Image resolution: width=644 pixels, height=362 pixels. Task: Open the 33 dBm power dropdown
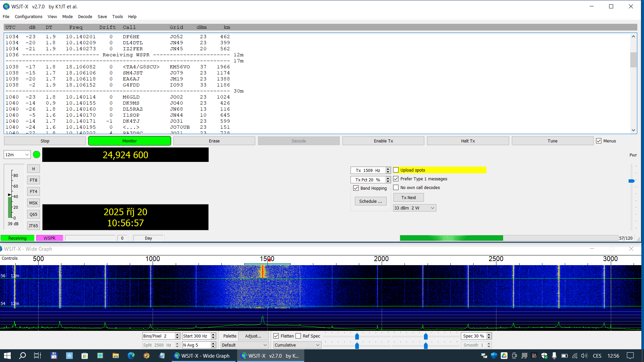click(x=414, y=208)
